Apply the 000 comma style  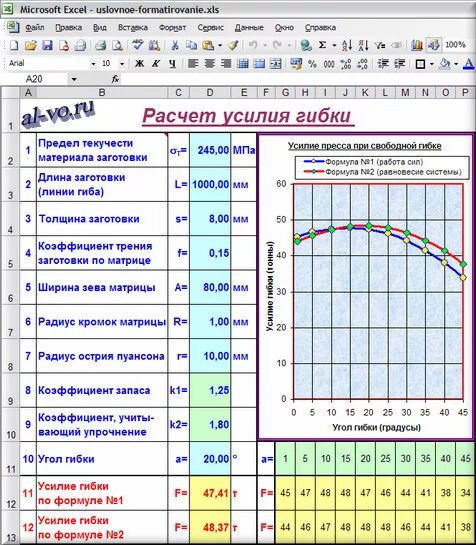pyautogui.click(x=329, y=64)
